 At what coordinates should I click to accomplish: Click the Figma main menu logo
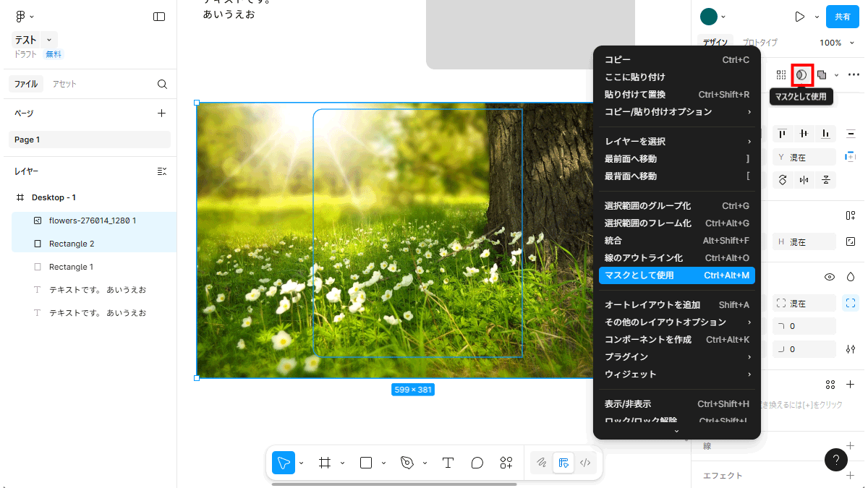click(20, 17)
